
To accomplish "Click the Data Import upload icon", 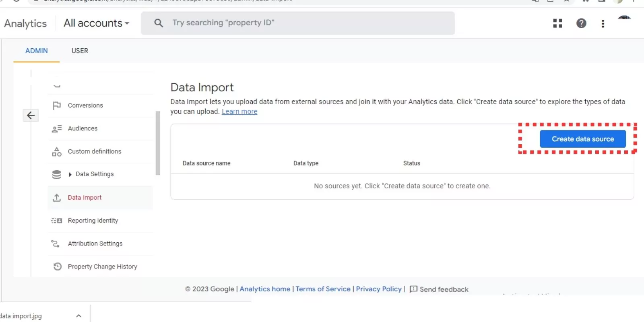I will tap(57, 198).
